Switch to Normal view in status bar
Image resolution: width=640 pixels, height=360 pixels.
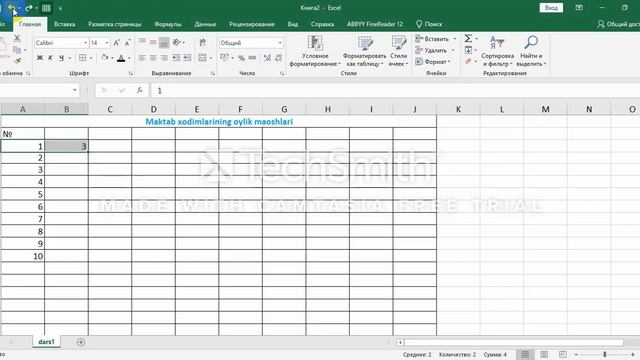click(x=525, y=354)
